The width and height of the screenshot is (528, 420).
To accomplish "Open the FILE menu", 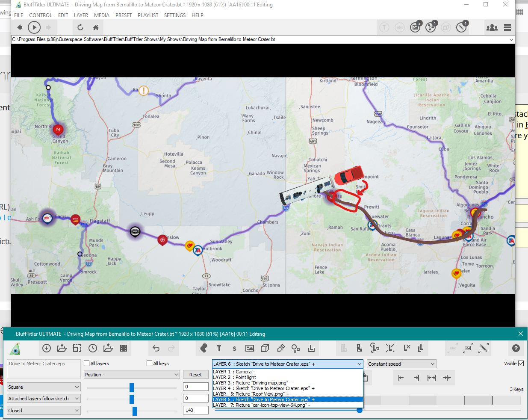I will (19, 15).
